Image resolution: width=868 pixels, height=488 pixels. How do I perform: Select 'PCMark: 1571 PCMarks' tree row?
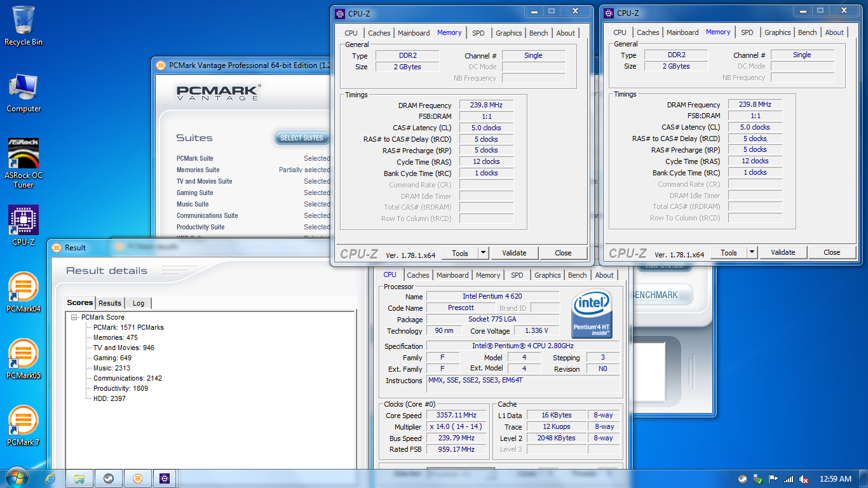[x=128, y=327]
